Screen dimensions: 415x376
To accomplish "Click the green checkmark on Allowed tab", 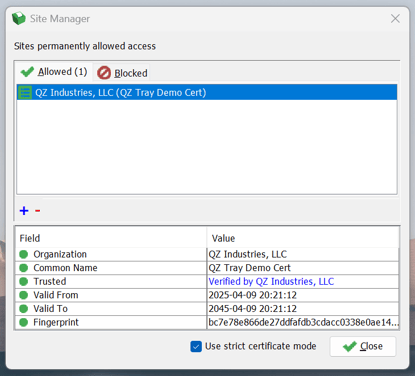I will 27,72.
